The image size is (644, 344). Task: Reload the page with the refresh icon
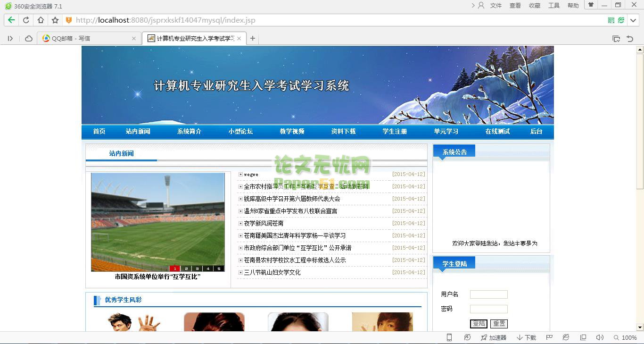pyautogui.click(x=26, y=20)
